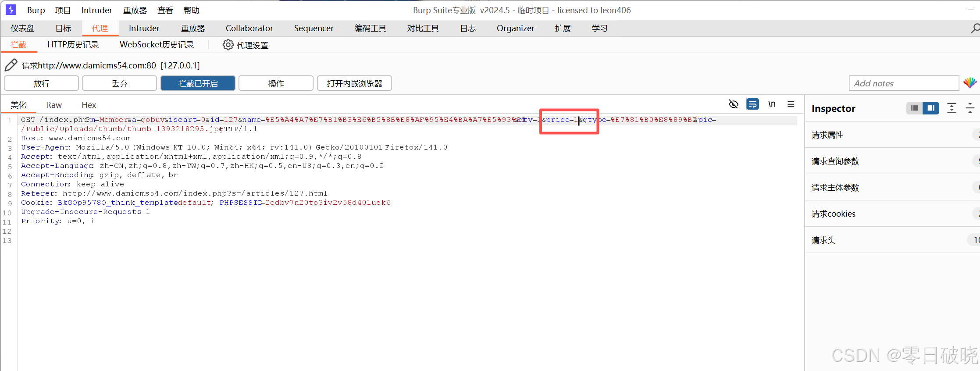Open the highlight color picker icon
The image size is (980, 371).
(970, 82)
